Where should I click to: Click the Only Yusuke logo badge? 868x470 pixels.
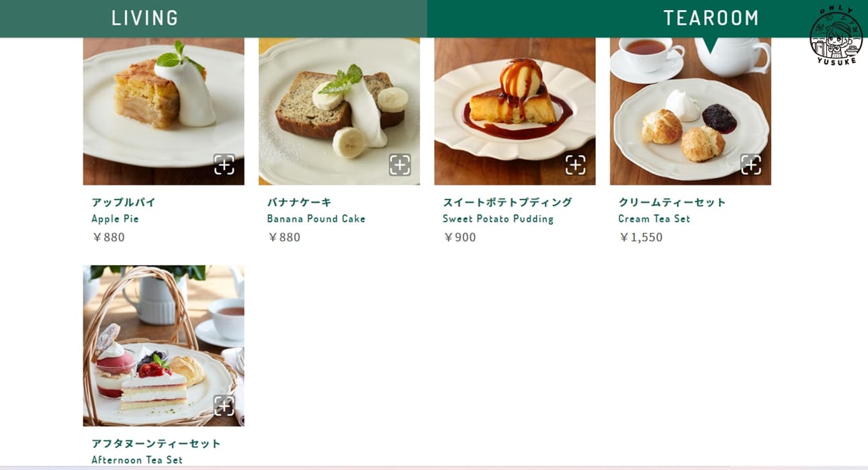point(836,36)
